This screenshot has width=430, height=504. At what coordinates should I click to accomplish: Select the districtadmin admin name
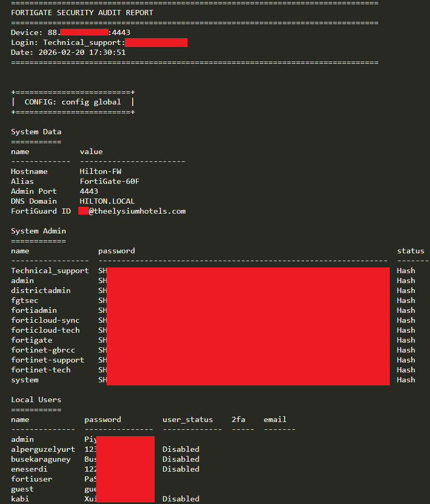(41, 290)
